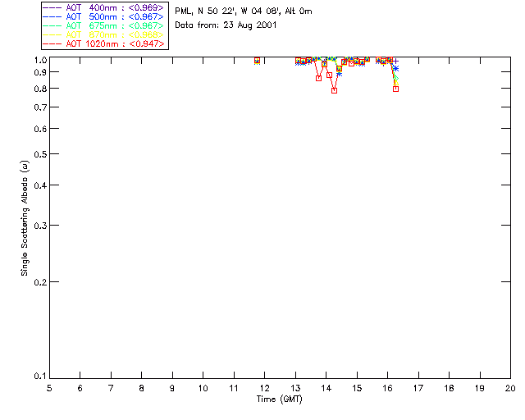Click the lowest red square data point after hour 14
525x420 pixels.
click(334, 91)
